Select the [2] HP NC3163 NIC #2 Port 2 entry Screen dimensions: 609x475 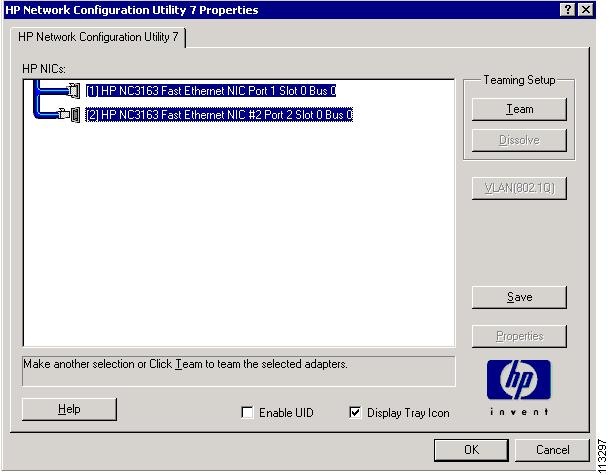click(x=219, y=115)
